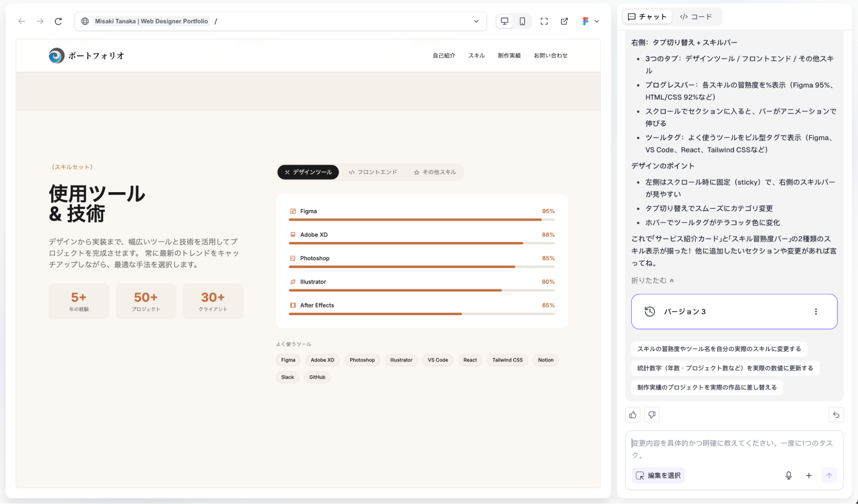858x504 pixels.
Task: Select the デザインツール skill tab
Action: 308,172
